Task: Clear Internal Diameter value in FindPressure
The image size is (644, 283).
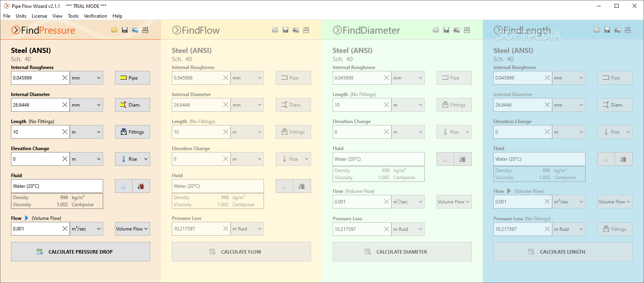Action: pos(65,105)
